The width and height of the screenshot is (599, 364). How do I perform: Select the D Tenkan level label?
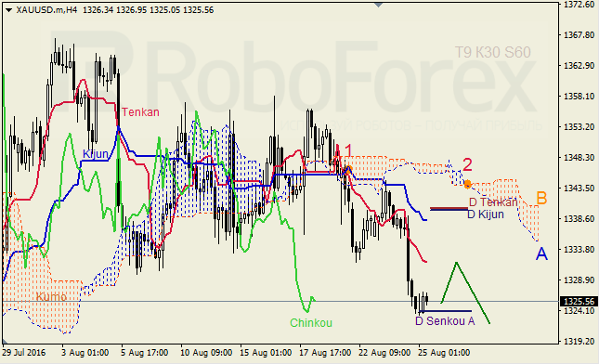(x=493, y=202)
